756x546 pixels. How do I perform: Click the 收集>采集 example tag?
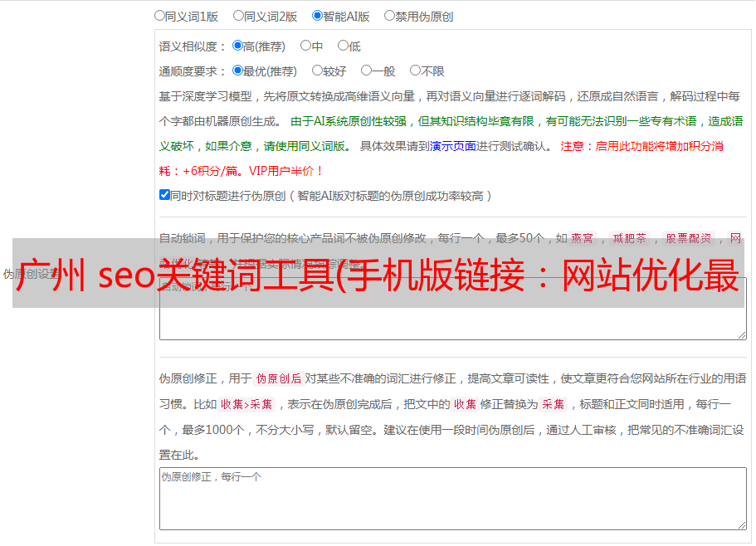click(x=246, y=404)
